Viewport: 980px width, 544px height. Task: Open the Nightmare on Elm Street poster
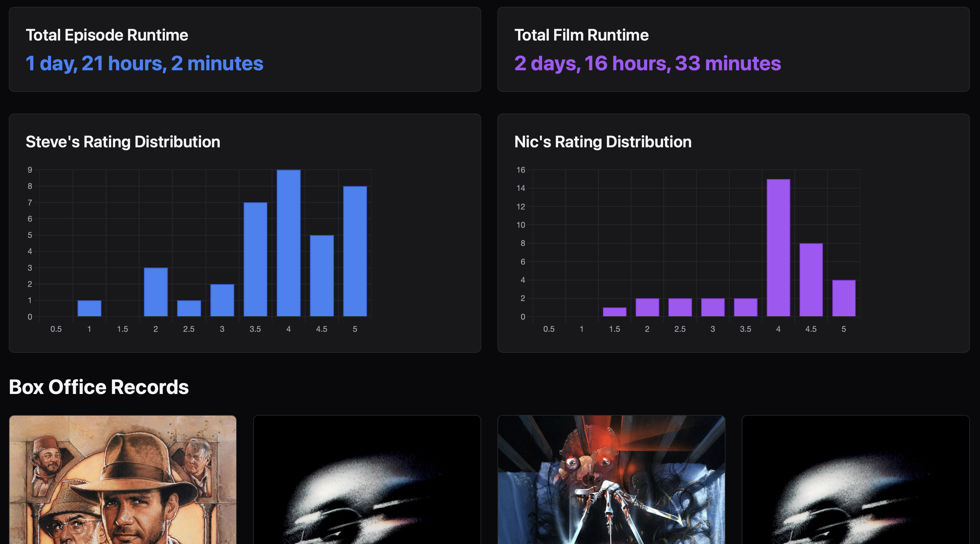pos(611,479)
